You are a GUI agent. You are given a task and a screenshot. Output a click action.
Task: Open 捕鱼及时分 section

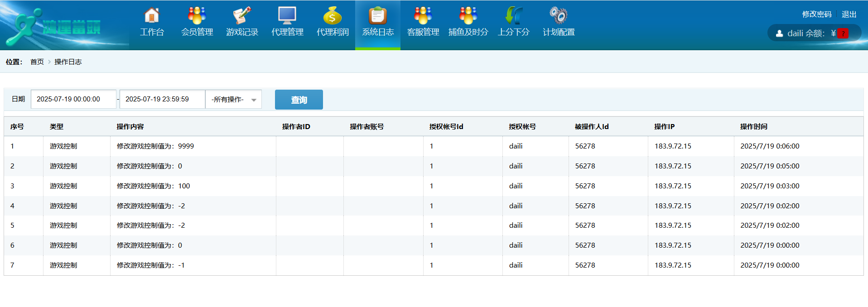pos(468,16)
